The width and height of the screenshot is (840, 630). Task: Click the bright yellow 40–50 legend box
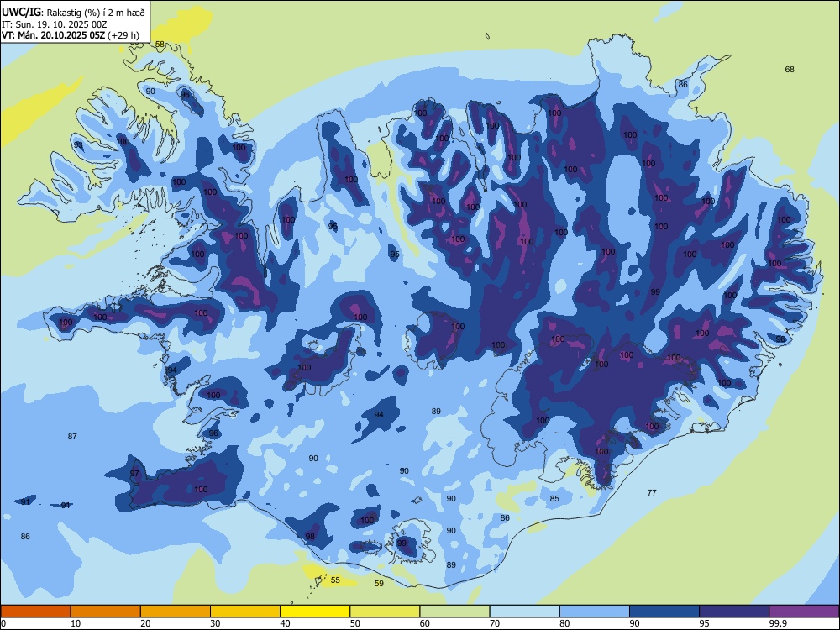pos(315,612)
